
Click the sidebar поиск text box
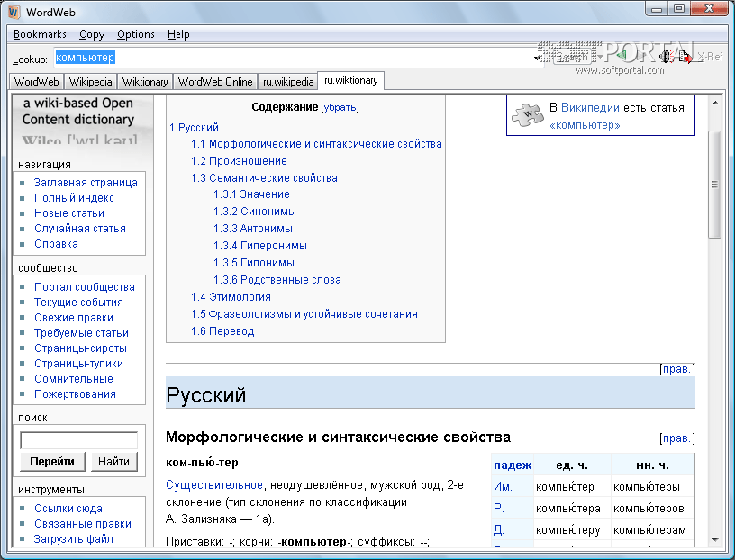coord(78,440)
